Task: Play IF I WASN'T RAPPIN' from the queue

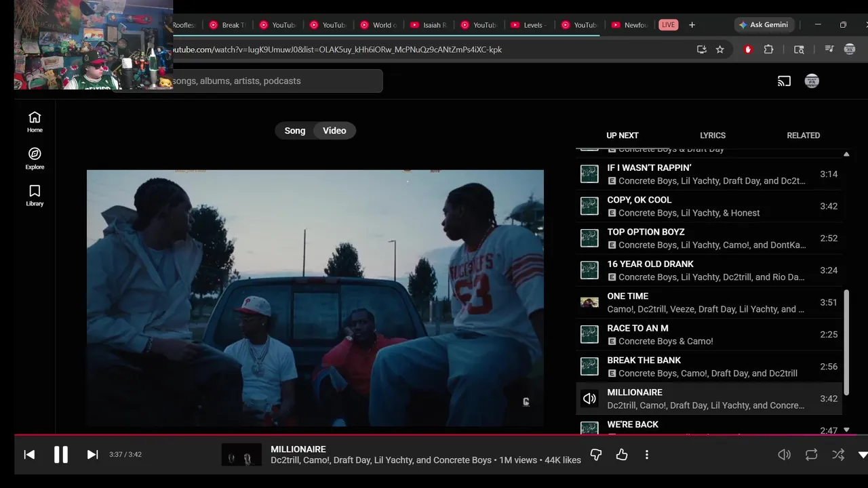Action: click(x=709, y=174)
